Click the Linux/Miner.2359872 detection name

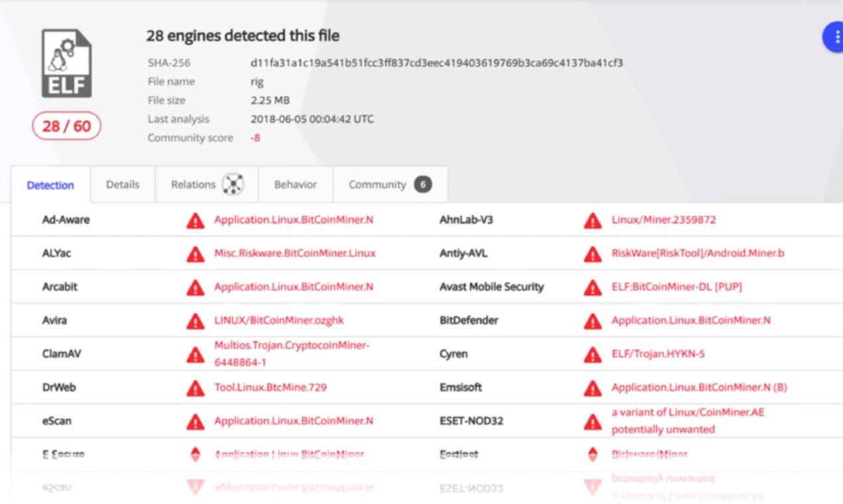663,220
